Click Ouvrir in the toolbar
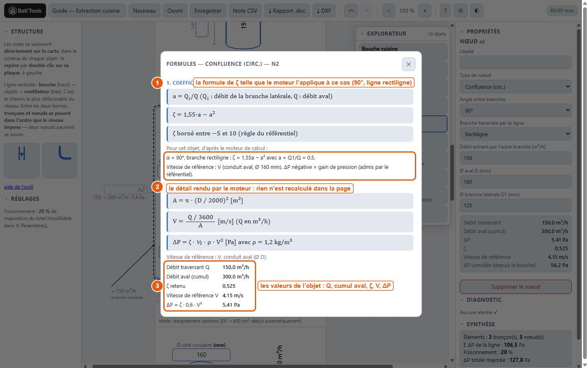Viewport: 588px width, 368px height. [x=175, y=11]
